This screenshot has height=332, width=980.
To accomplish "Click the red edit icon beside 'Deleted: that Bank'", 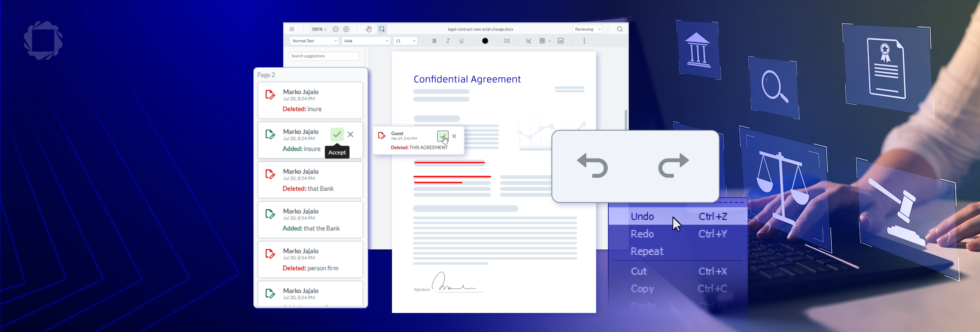I will 270,174.
